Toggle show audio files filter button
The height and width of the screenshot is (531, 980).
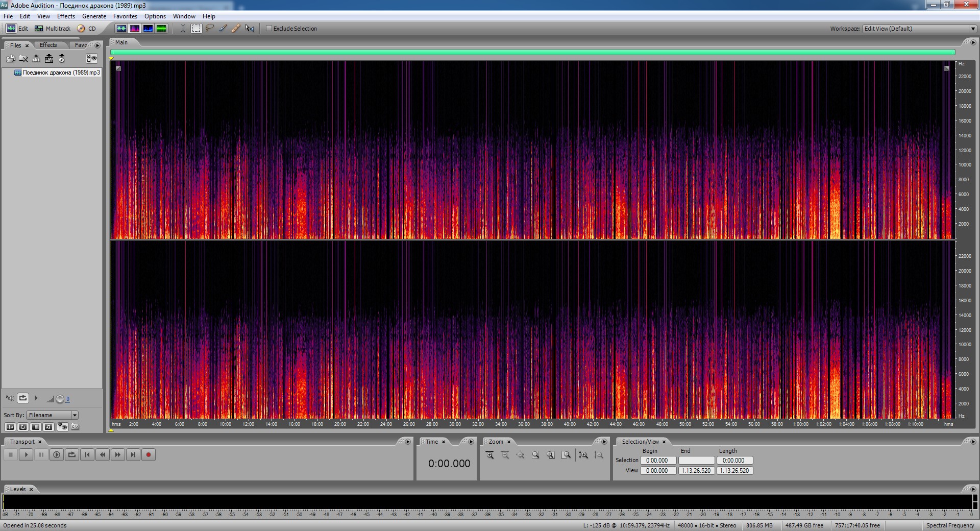[10, 427]
